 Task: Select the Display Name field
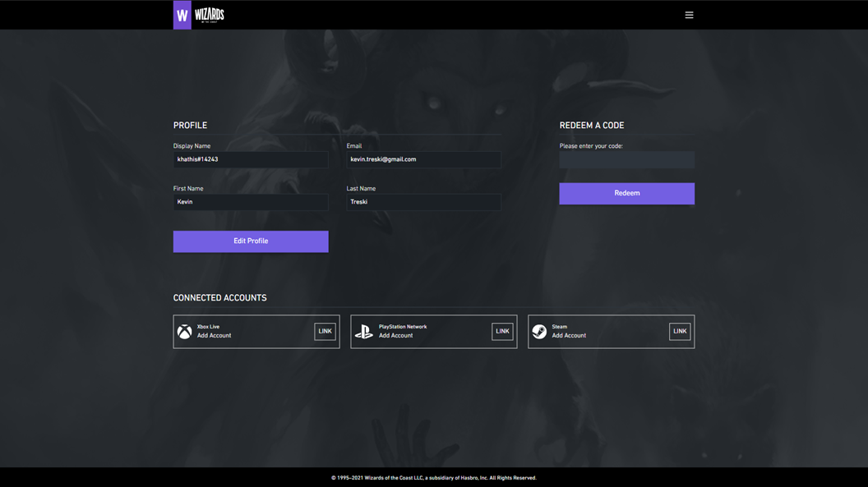[251, 159]
